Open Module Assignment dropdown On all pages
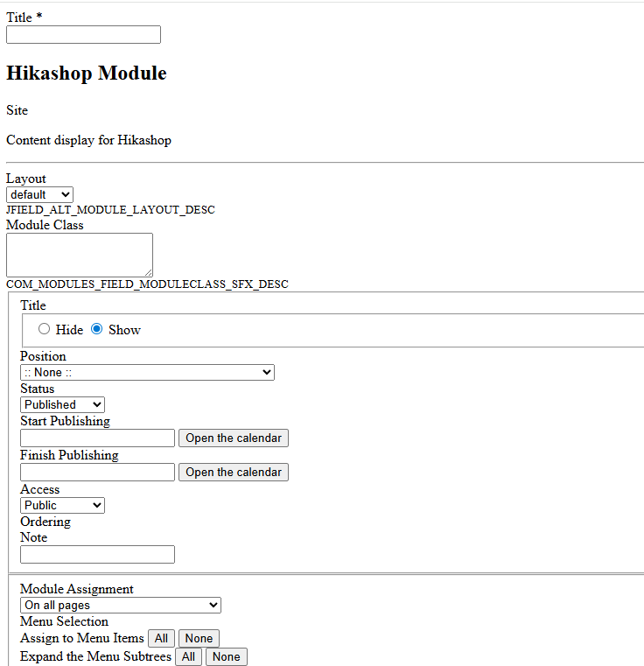Image resolution: width=644 pixels, height=666 pixels. pyautogui.click(x=121, y=606)
